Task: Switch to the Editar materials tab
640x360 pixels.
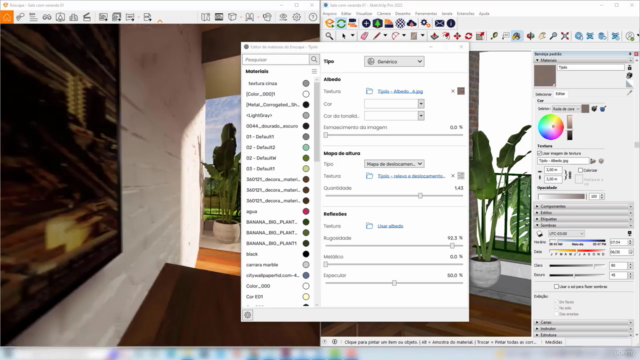Action: click(x=560, y=94)
